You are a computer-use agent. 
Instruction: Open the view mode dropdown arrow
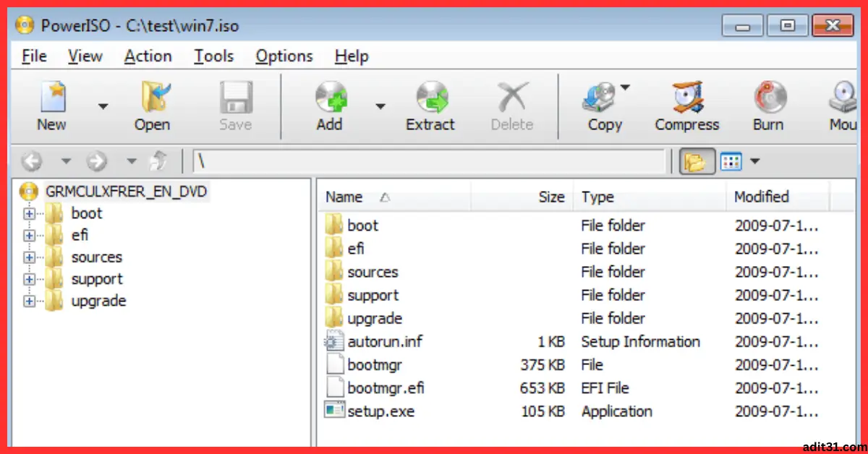click(x=754, y=161)
